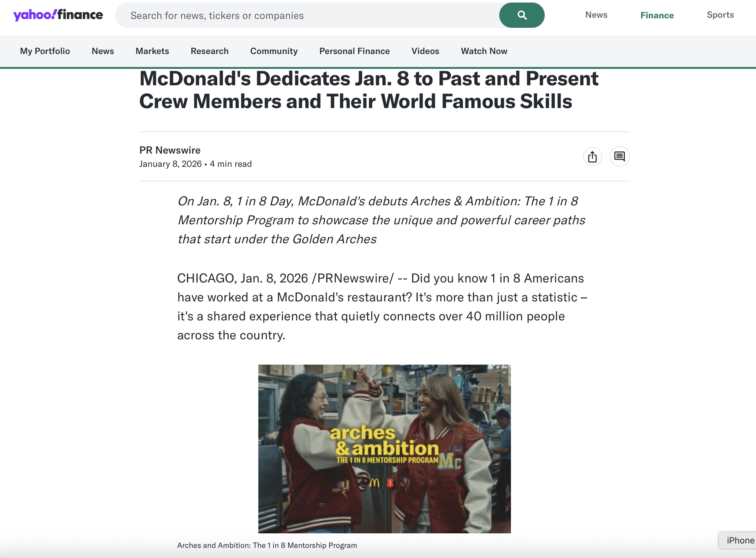Viewport: 756px width, 558px height.
Task: Open the comments icon
Action: [x=620, y=157]
